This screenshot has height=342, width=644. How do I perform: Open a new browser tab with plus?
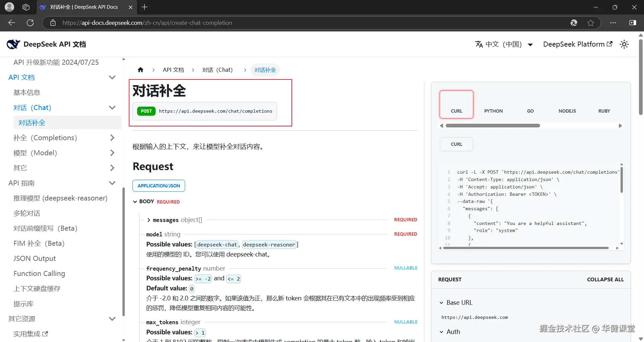[145, 7]
